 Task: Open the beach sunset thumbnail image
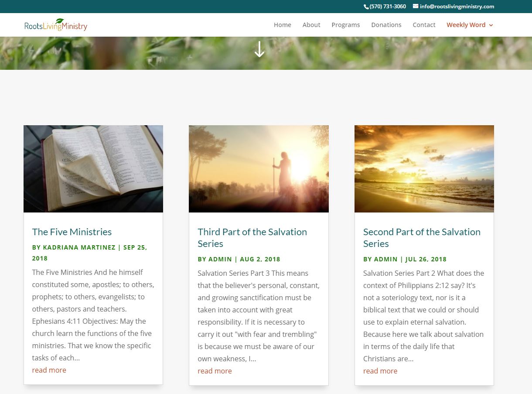pyautogui.click(x=424, y=169)
